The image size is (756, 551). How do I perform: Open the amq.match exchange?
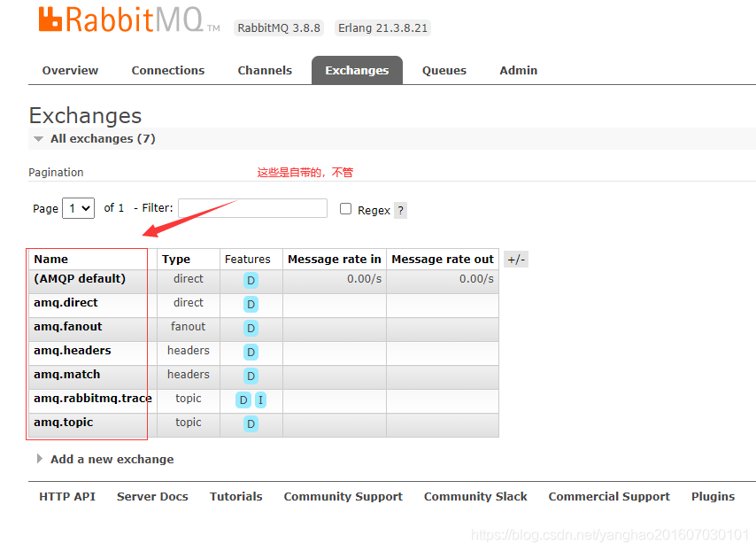pos(67,375)
